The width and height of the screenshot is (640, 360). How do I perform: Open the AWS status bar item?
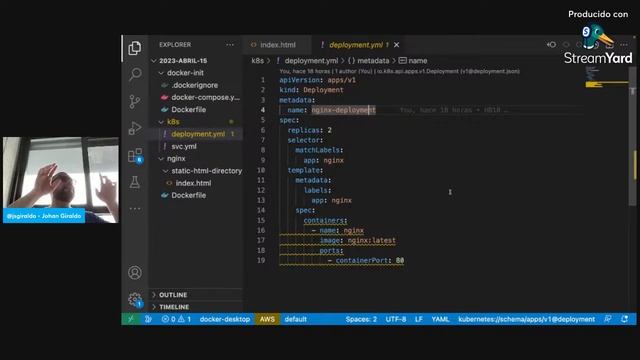[267, 319]
